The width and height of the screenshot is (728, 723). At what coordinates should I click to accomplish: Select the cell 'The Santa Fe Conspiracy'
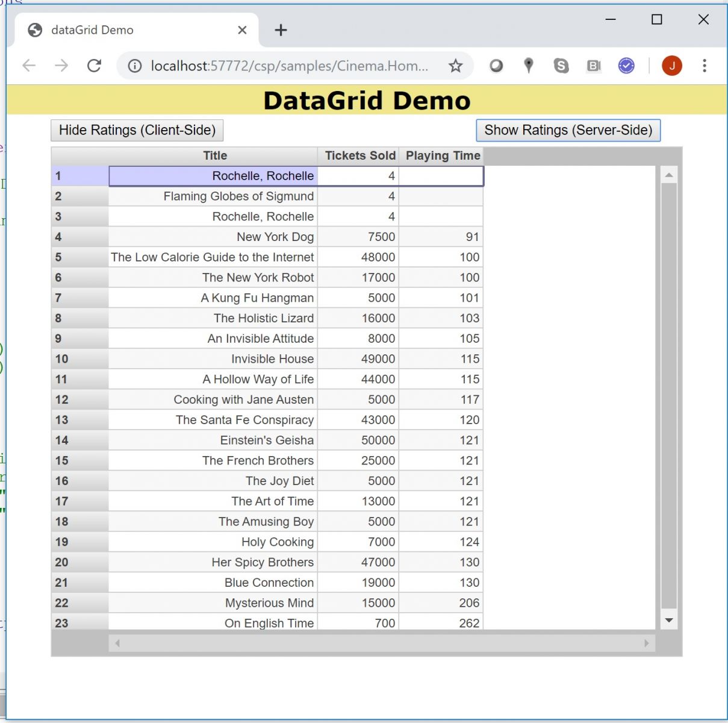[x=213, y=420]
